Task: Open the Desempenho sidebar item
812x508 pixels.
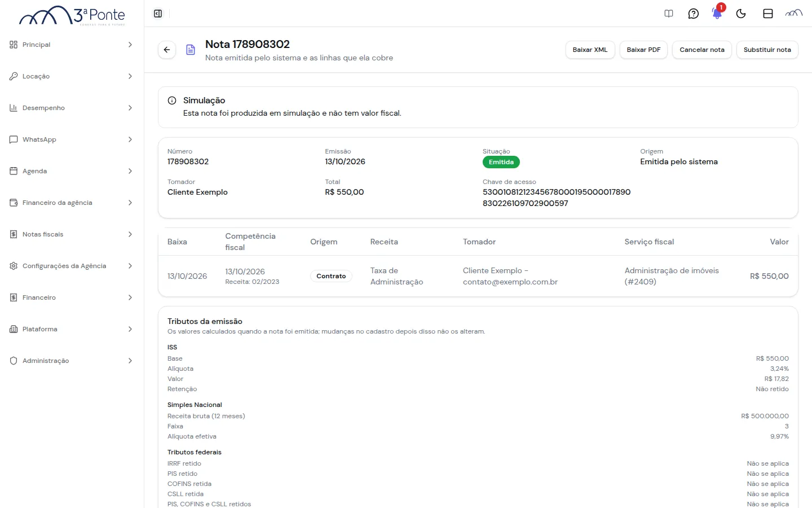Action: (x=72, y=108)
